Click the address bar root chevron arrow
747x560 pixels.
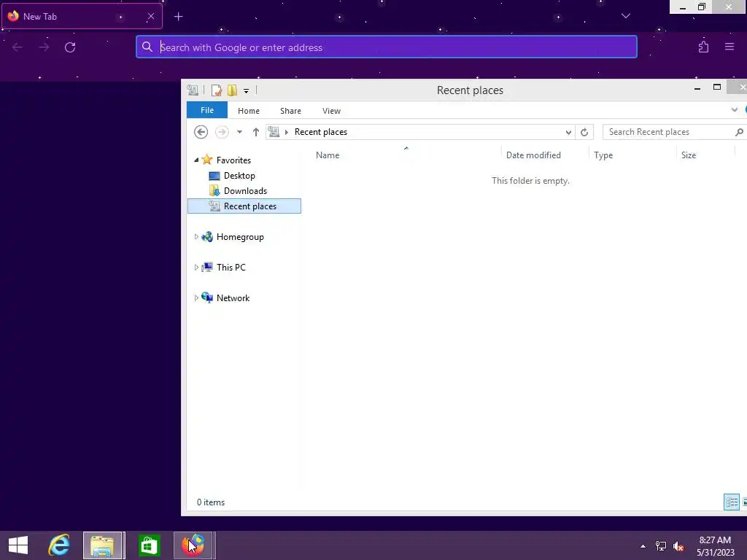point(286,132)
